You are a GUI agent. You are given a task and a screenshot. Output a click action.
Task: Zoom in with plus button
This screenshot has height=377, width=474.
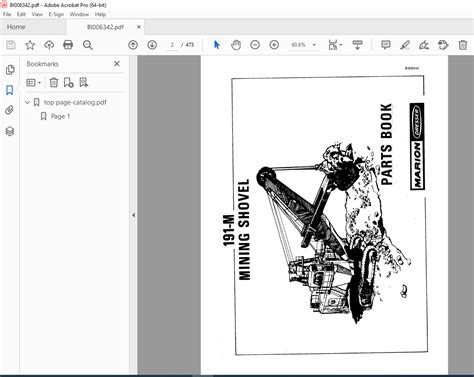[x=274, y=45]
